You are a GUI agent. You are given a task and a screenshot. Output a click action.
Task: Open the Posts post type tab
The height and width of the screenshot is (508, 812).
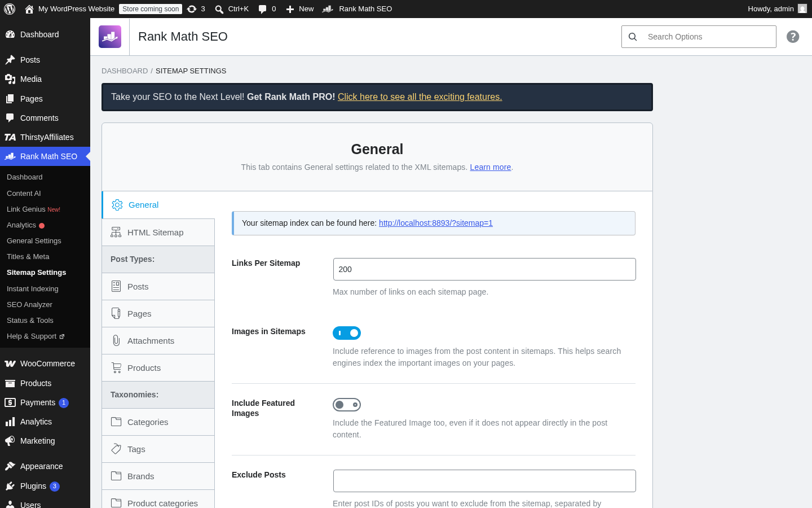pyautogui.click(x=158, y=286)
